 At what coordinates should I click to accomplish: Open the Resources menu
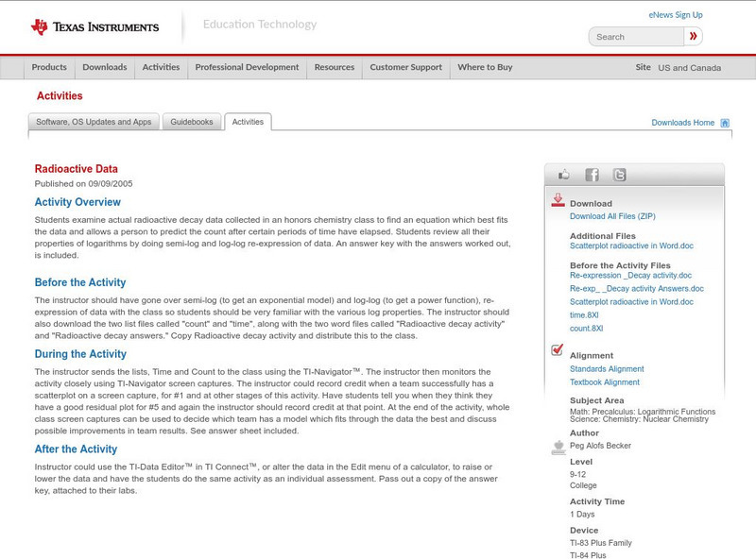[335, 67]
